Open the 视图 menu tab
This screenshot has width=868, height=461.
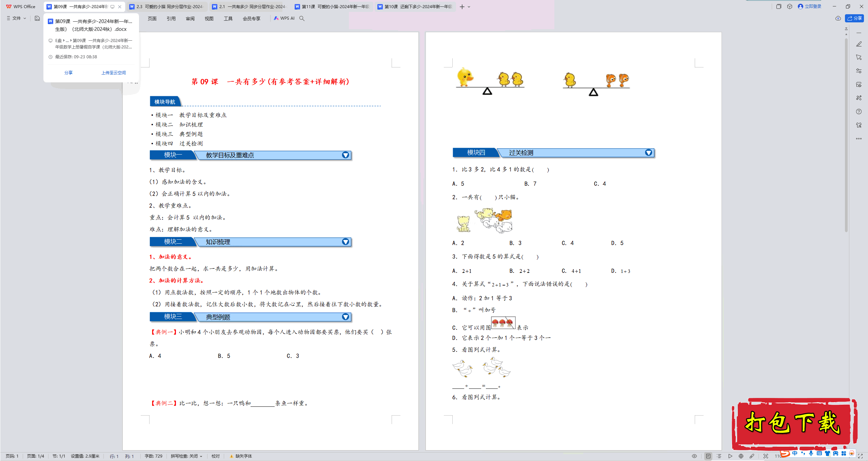click(x=209, y=19)
